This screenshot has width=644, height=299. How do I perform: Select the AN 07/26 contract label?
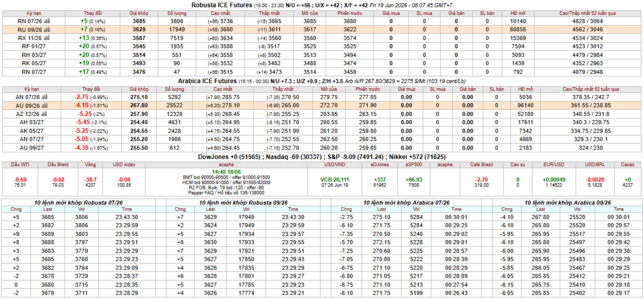point(28,97)
